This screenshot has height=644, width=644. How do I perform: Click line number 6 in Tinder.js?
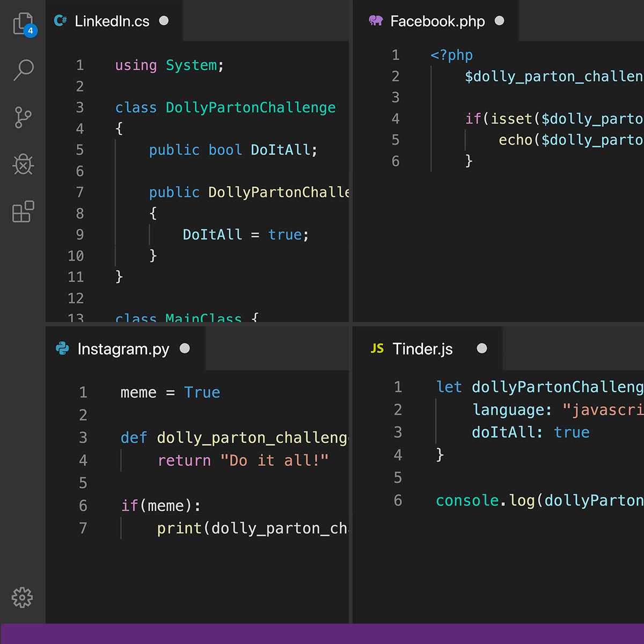point(398,500)
